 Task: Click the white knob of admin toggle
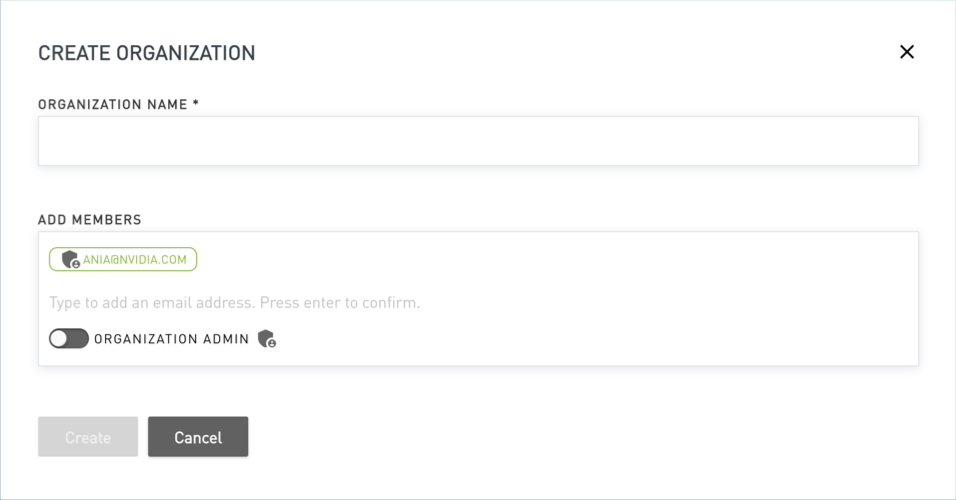(x=59, y=339)
